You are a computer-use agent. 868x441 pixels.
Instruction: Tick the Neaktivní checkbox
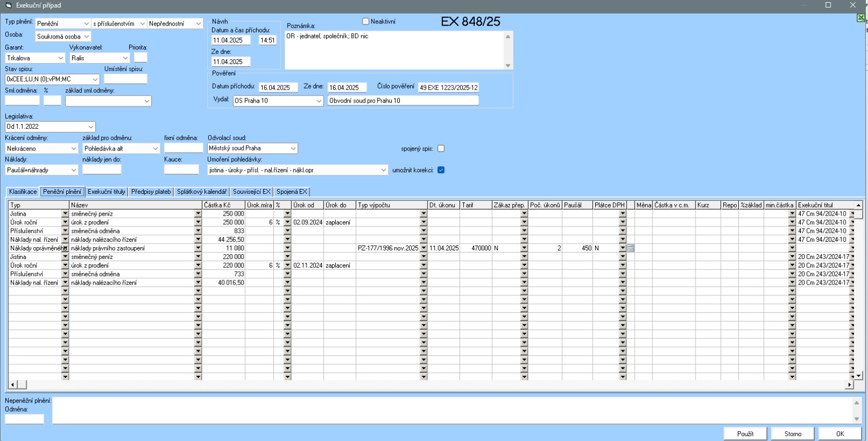point(366,22)
